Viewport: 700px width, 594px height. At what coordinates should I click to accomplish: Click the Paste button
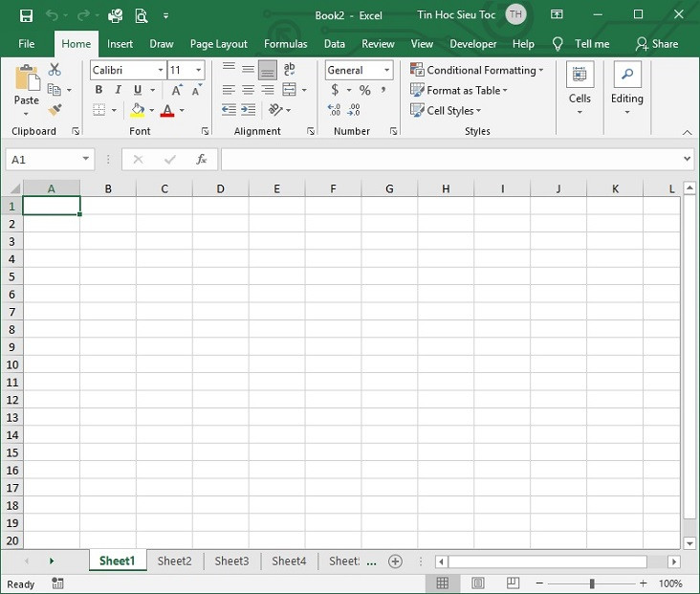(27, 86)
